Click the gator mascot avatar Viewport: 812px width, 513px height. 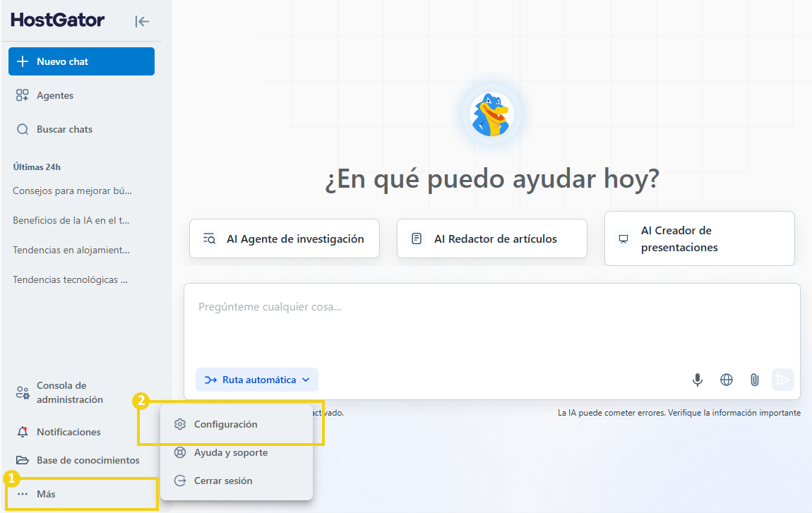pos(491,114)
